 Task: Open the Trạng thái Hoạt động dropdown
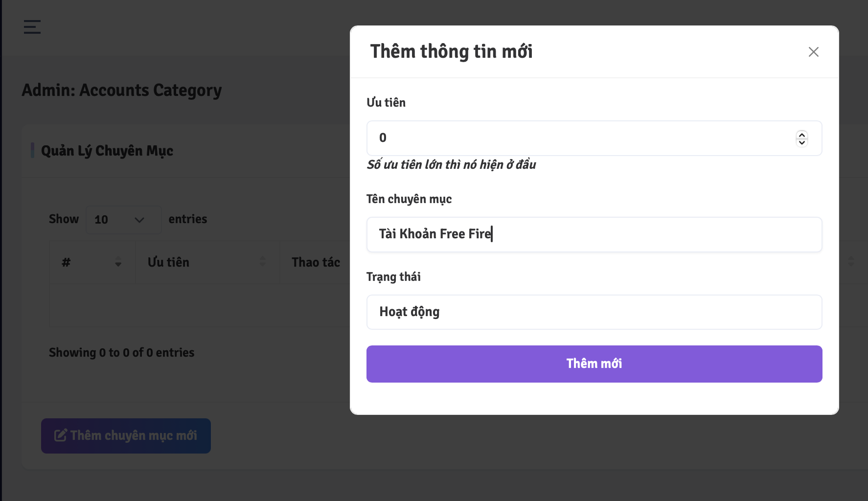click(594, 312)
